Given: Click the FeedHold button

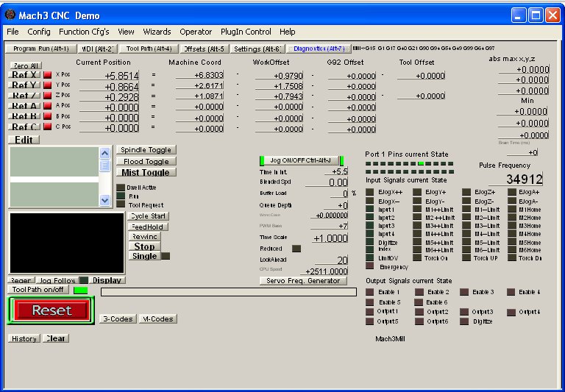Looking at the screenshot, I should pyautogui.click(x=148, y=227).
